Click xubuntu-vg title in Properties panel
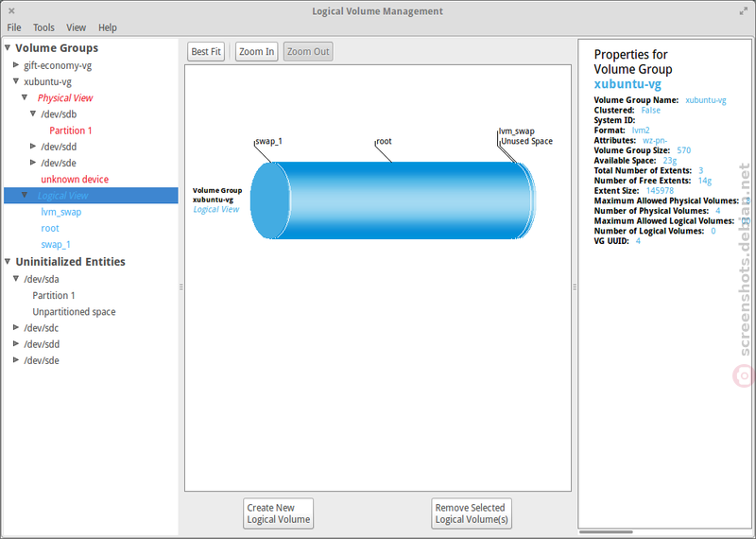 pyautogui.click(x=627, y=84)
